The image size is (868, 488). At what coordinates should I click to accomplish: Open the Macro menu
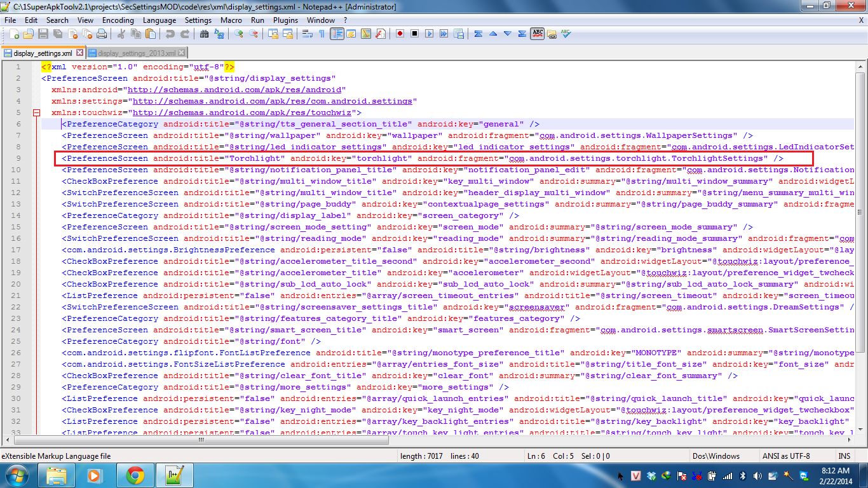(x=231, y=20)
